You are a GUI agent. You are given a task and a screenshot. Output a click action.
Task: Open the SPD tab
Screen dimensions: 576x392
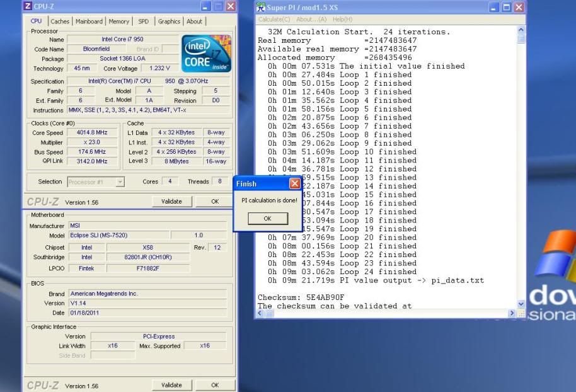click(x=143, y=21)
